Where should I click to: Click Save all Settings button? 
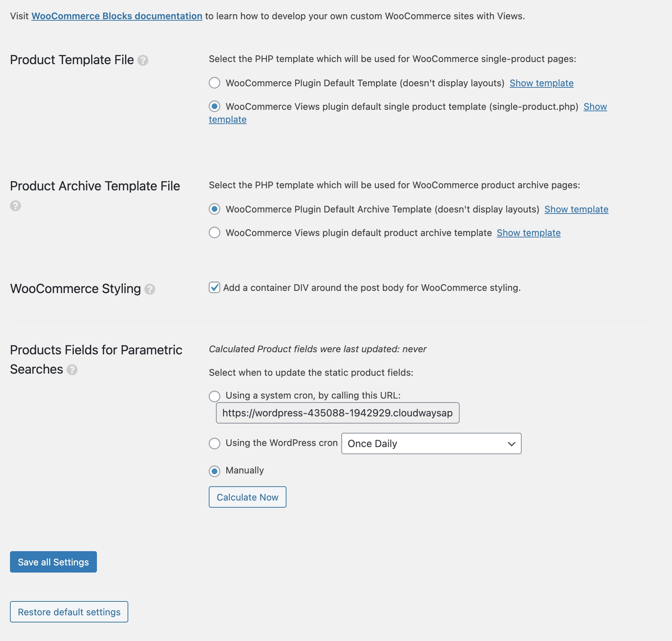tap(53, 562)
